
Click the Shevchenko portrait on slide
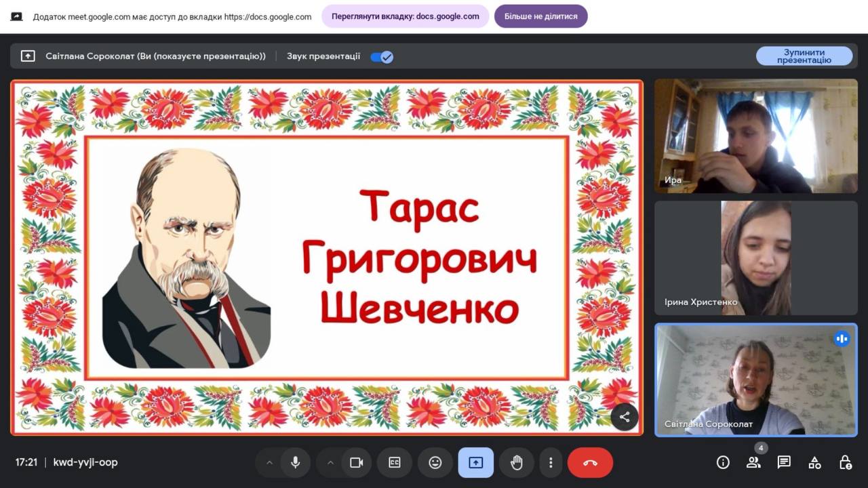(x=186, y=258)
